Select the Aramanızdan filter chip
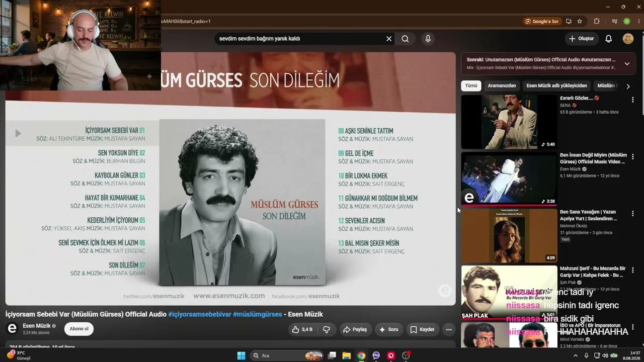 click(502, 86)
